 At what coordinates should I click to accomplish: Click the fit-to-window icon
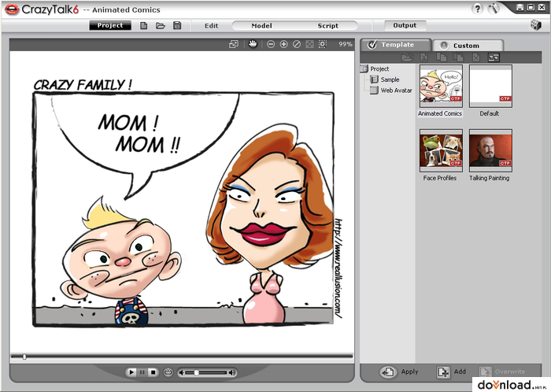point(309,44)
